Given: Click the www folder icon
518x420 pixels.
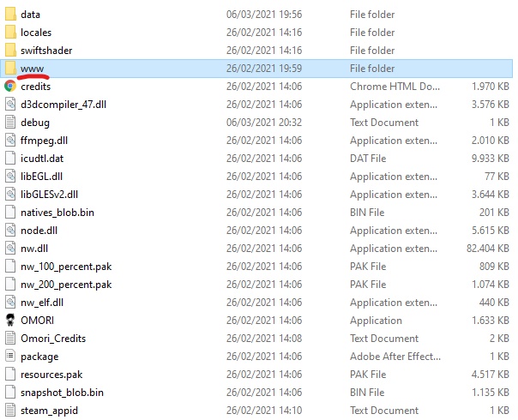Looking at the screenshot, I should 10,69.
